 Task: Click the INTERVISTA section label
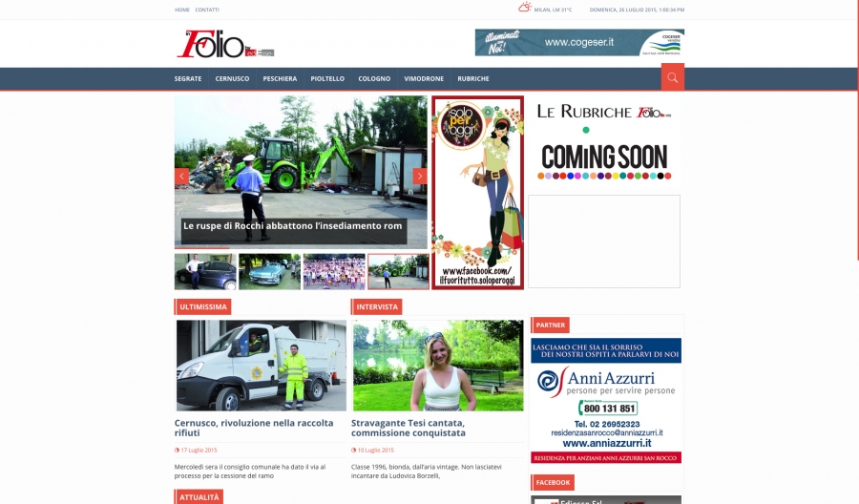(377, 306)
